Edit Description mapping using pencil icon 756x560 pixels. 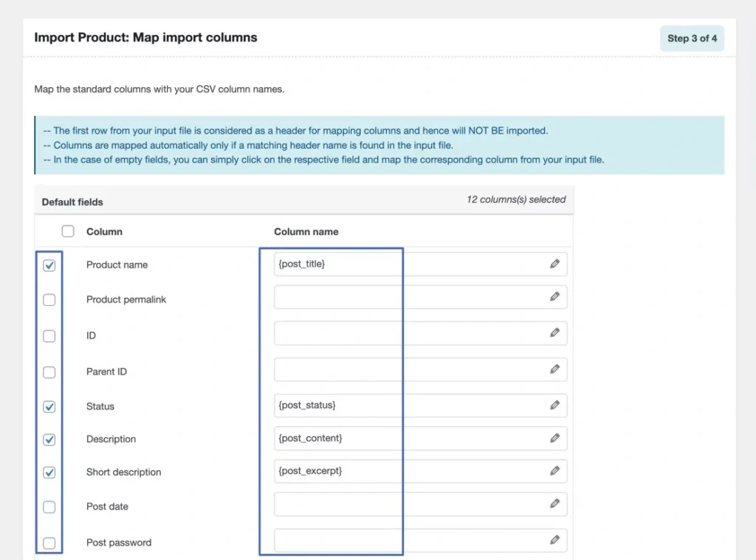tap(554, 438)
